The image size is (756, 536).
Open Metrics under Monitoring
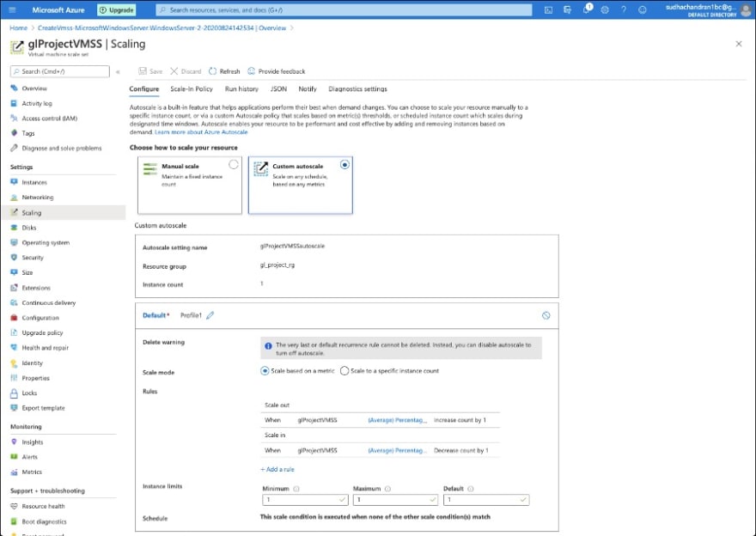point(32,472)
